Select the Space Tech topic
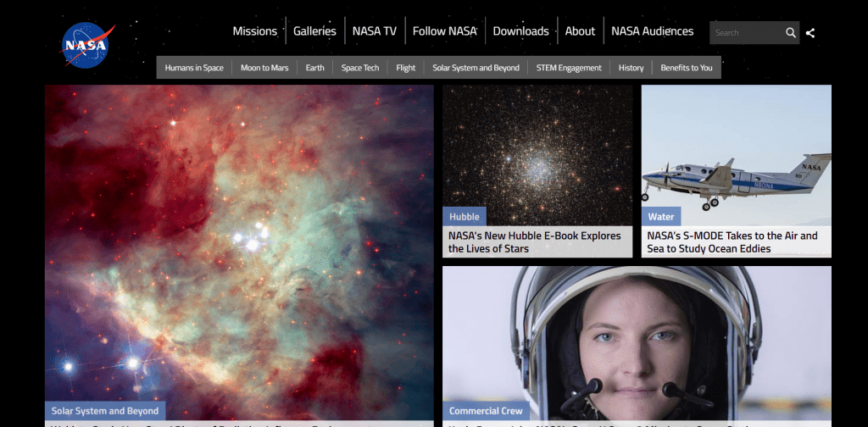868x427 pixels. coord(359,68)
